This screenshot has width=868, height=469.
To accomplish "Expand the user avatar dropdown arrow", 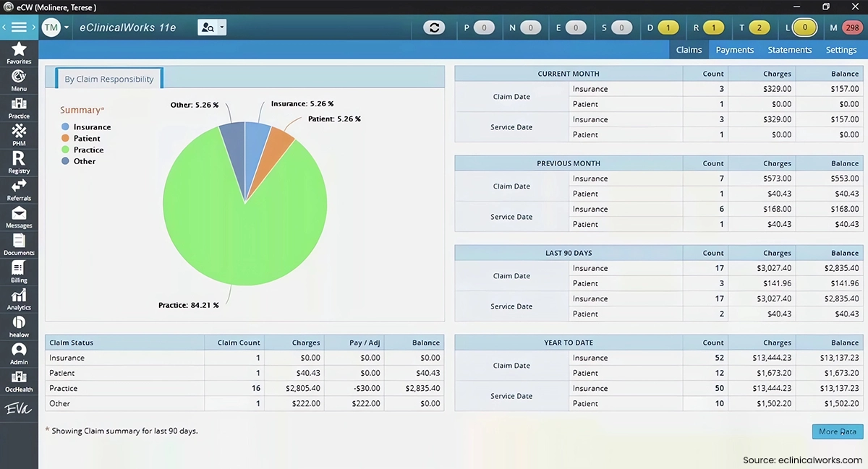I will (67, 27).
